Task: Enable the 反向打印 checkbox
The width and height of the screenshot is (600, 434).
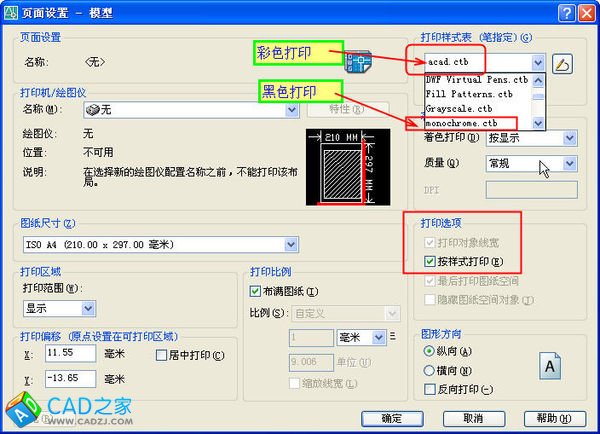Action: [x=430, y=388]
